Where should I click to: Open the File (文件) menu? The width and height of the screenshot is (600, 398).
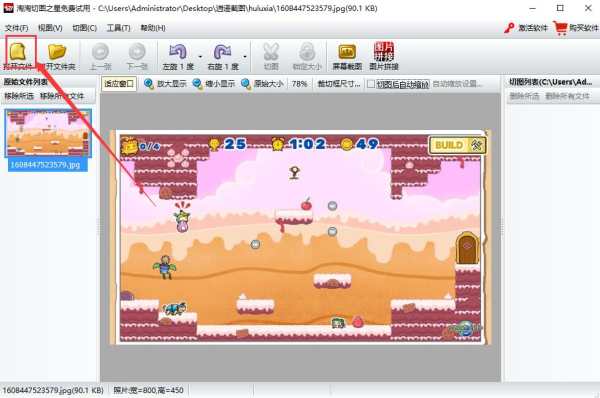point(16,28)
